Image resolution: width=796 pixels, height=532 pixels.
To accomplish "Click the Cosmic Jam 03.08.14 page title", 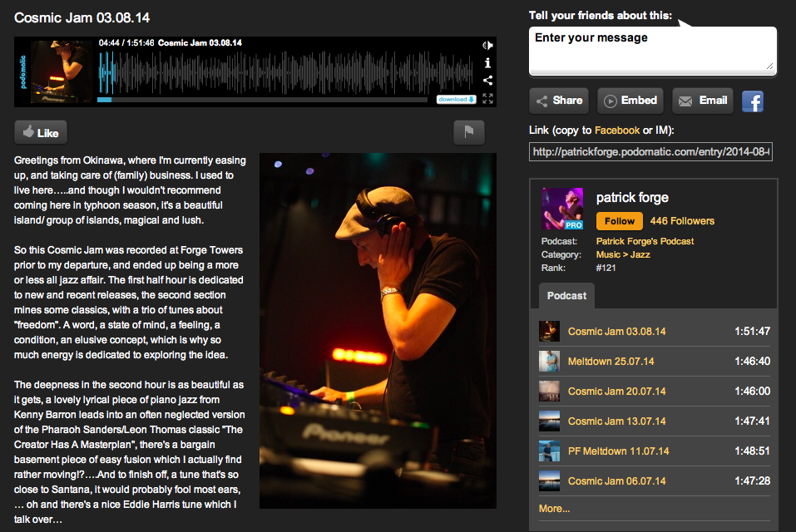I will click(82, 17).
